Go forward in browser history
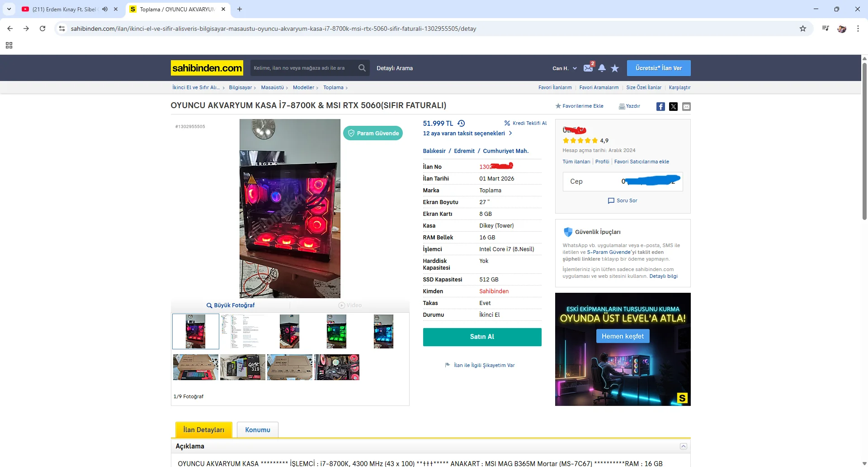The image size is (868, 467). click(26, 29)
